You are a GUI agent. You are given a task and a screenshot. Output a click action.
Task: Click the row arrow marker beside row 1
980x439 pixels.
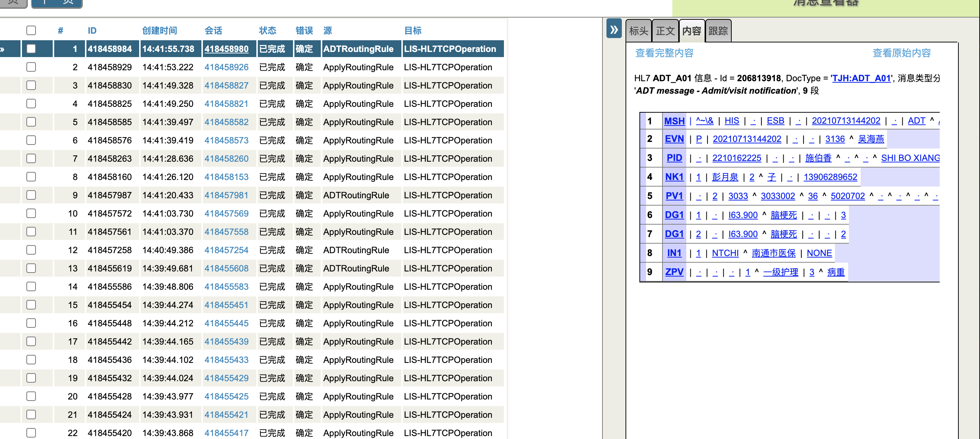click(3, 49)
